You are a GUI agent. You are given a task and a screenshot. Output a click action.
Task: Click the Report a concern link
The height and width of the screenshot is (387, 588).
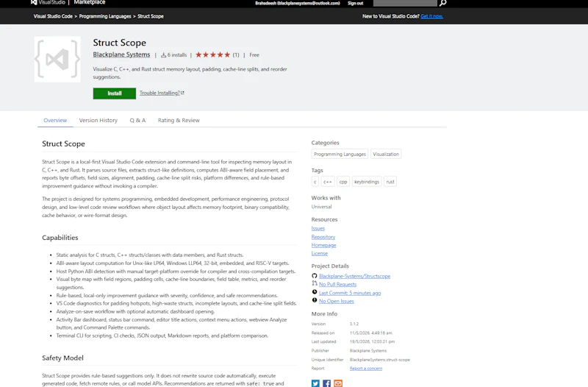tap(366, 368)
